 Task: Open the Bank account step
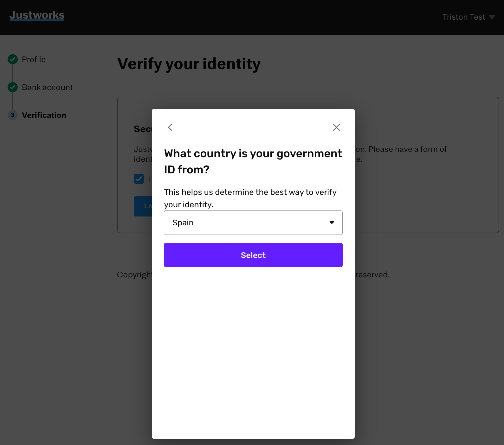point(47,87)
